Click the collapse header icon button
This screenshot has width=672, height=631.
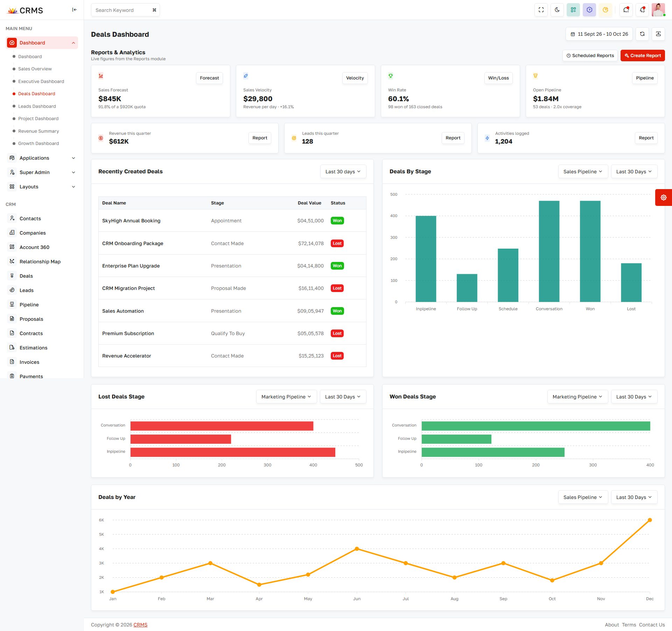[x=658, y=34]
